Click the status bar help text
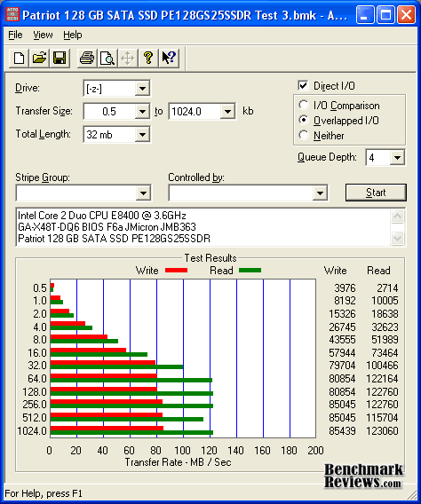 click(x=44, y=493)
